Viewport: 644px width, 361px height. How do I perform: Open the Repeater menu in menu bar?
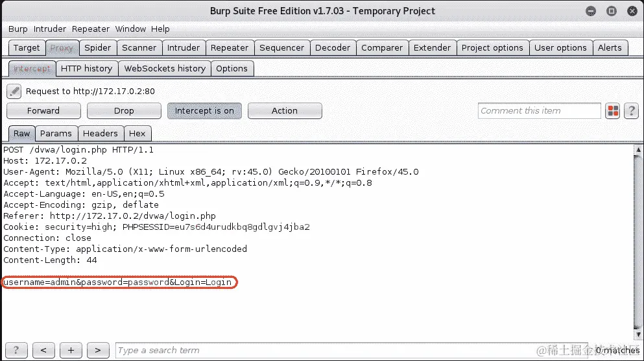[91, 29]
